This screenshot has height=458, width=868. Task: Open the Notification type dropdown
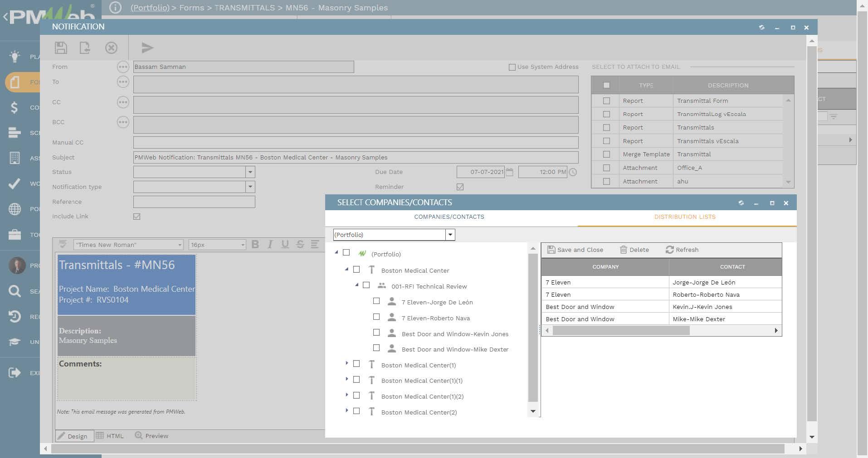pyautogui.click(x=250, y=187)
